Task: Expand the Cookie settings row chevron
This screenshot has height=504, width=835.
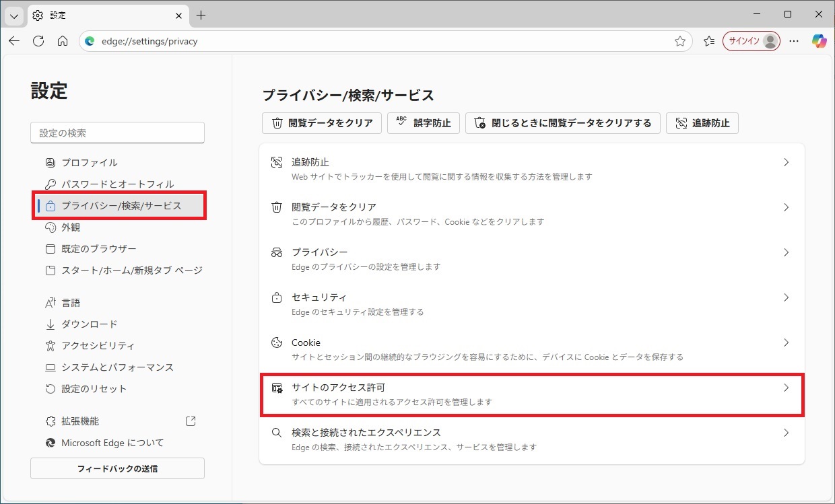Action: point(786,343)
